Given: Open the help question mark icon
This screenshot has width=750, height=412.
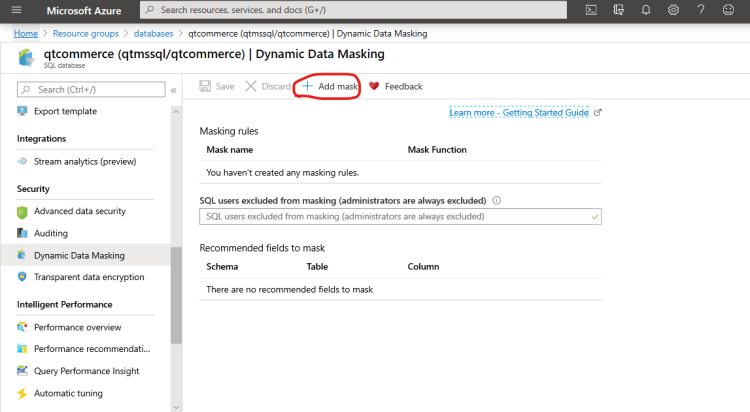Looking at the screenshot, I should (701, 10).
